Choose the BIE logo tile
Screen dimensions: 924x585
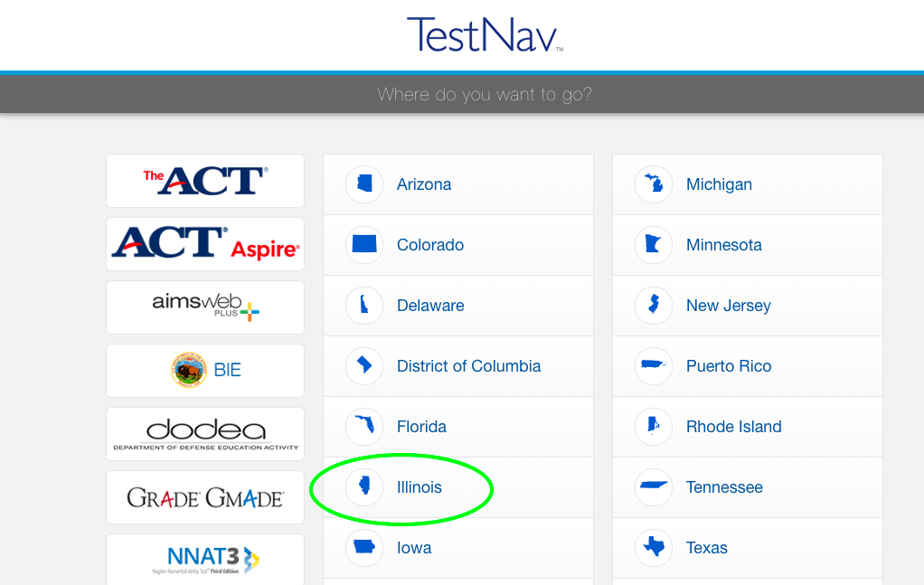pos(205,371)
